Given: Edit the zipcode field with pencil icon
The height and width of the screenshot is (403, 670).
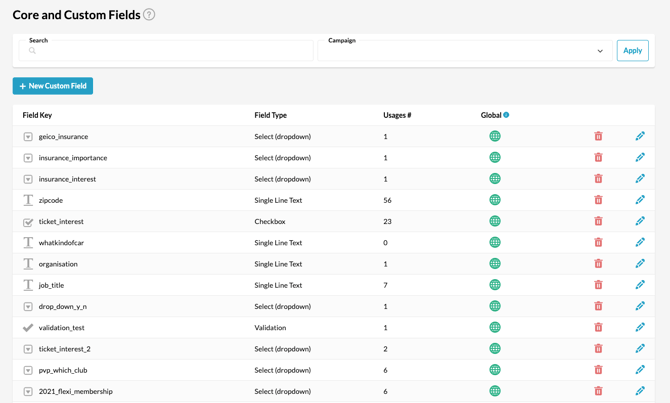Looking at the screenshot, I should click(640, 200).
